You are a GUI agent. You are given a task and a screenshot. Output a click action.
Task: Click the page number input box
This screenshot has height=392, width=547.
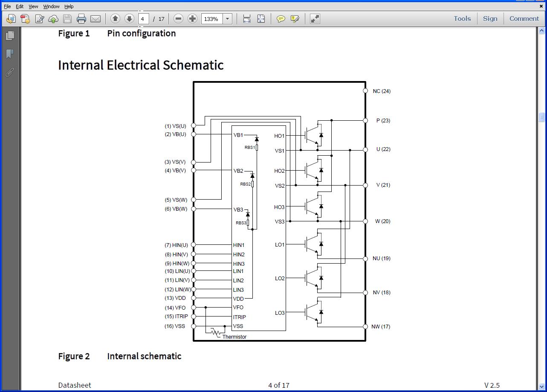(144, 19)
